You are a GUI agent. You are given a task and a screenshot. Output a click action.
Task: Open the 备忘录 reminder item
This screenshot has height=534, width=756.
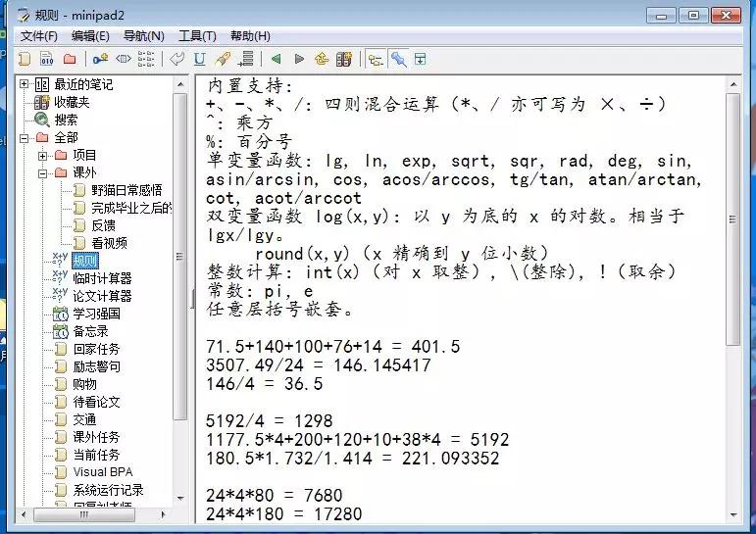[90, 331]
